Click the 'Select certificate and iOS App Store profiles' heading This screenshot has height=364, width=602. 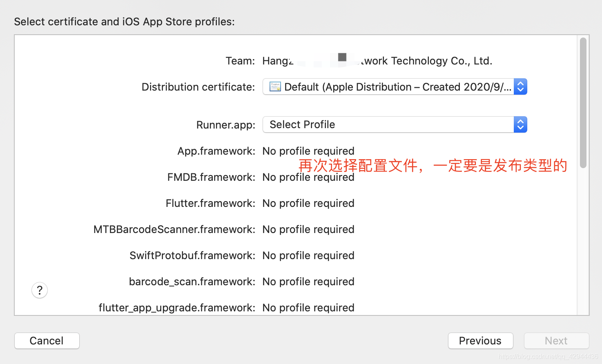pos(125,22)
